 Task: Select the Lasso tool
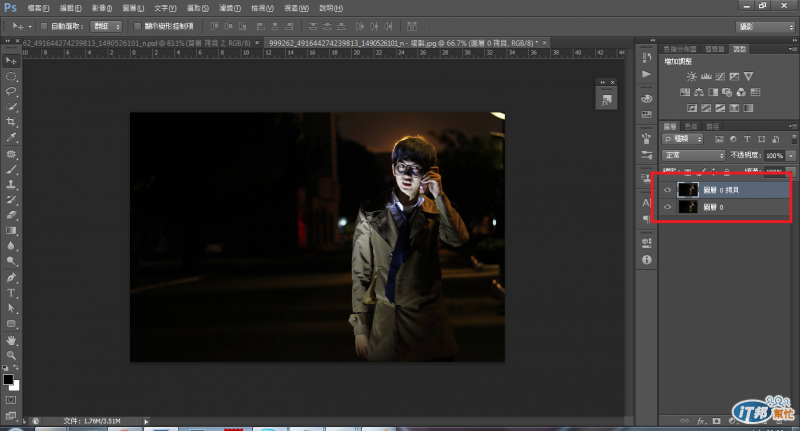click(11, 92)
